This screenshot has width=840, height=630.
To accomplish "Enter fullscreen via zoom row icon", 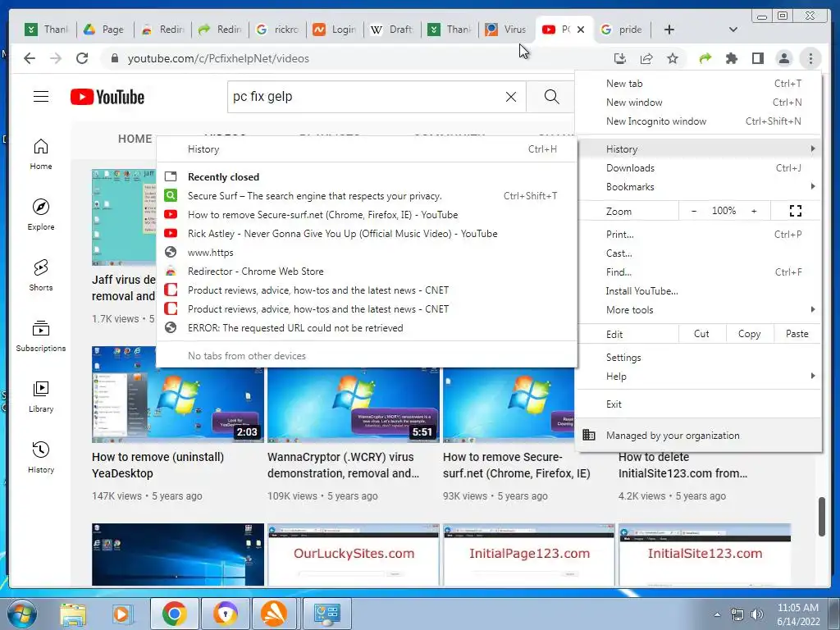I will [x=796, y=211].
